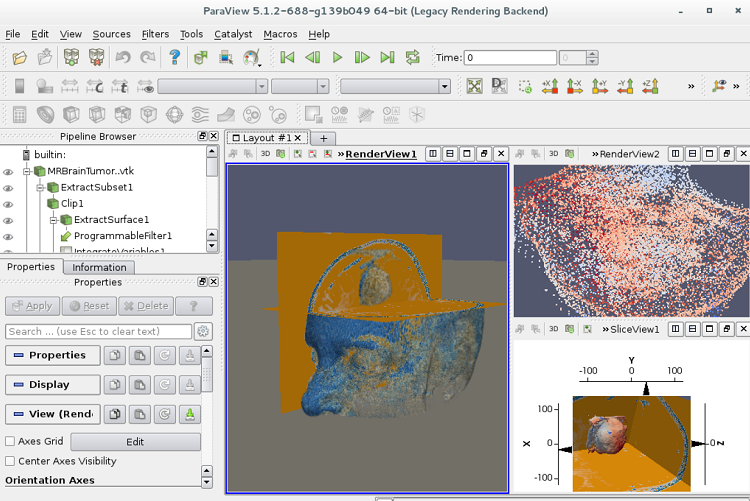Collapse the ExtractSubset1 tree node
The width and height of the screenshot is (750, 501).
coord(40,187)
